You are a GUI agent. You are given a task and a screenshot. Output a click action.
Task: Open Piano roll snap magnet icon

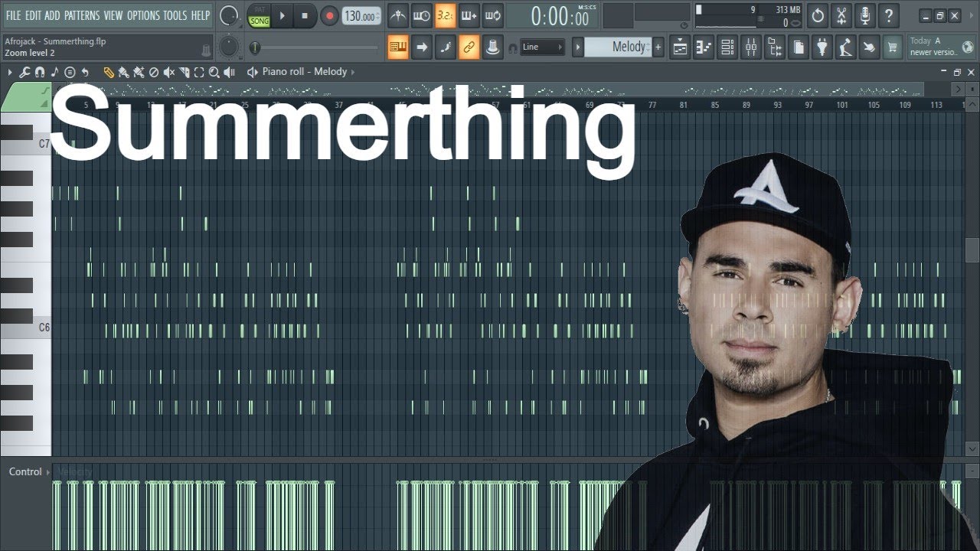[x=40, y=73]
